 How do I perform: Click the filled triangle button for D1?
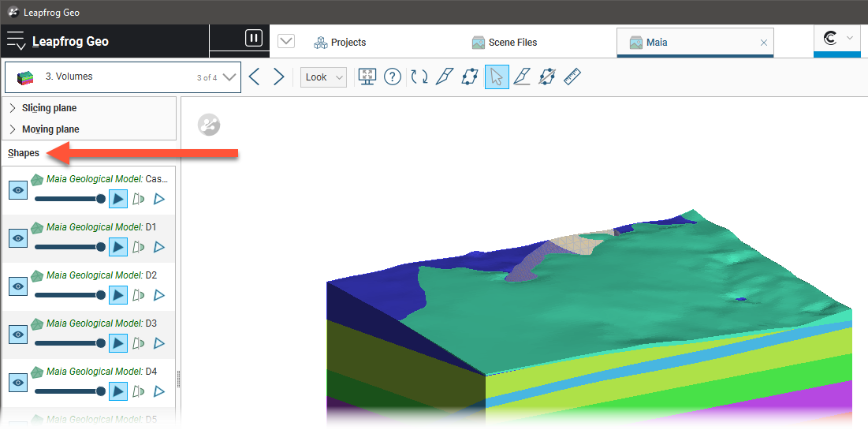point(118,247)
